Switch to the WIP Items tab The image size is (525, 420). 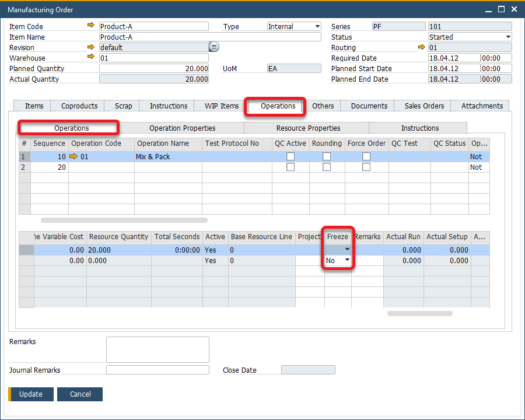(x=221, y=106)
